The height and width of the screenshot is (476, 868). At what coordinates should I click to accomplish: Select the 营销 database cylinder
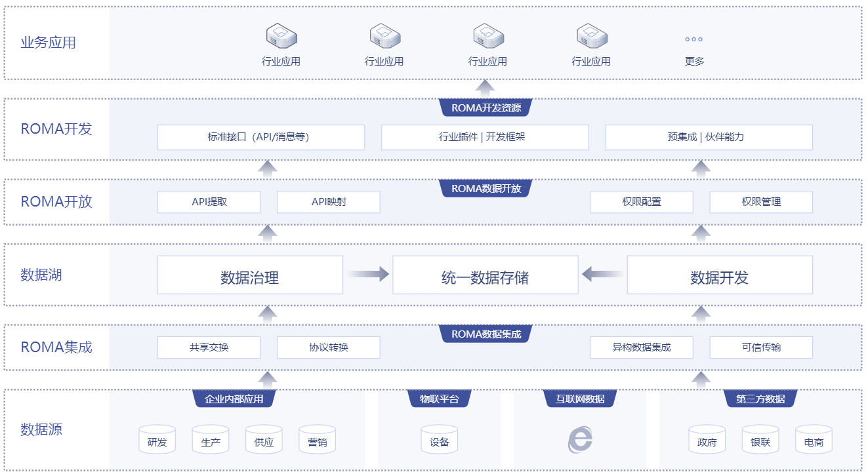[x=318, y=439]
